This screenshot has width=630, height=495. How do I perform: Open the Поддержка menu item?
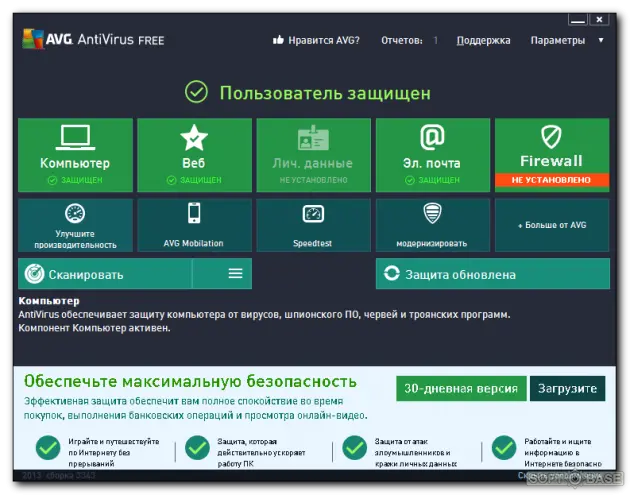[483, 41]
